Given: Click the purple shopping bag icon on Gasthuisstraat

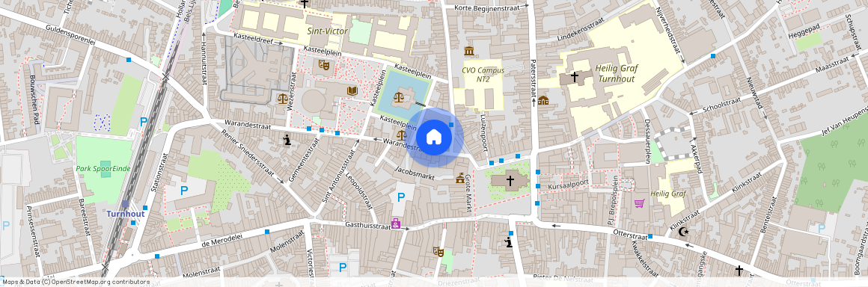Looking at the screenshot, I should click(396, 224).
